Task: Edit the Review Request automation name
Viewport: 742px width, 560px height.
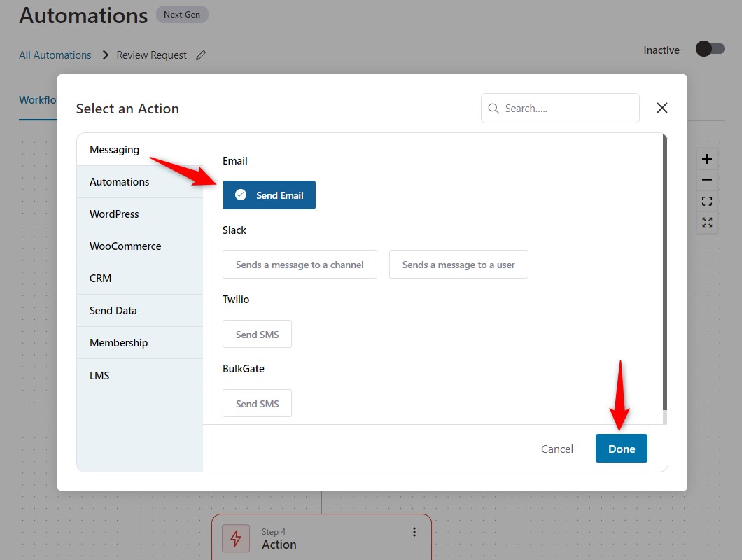Action: (x=201, y=55)
